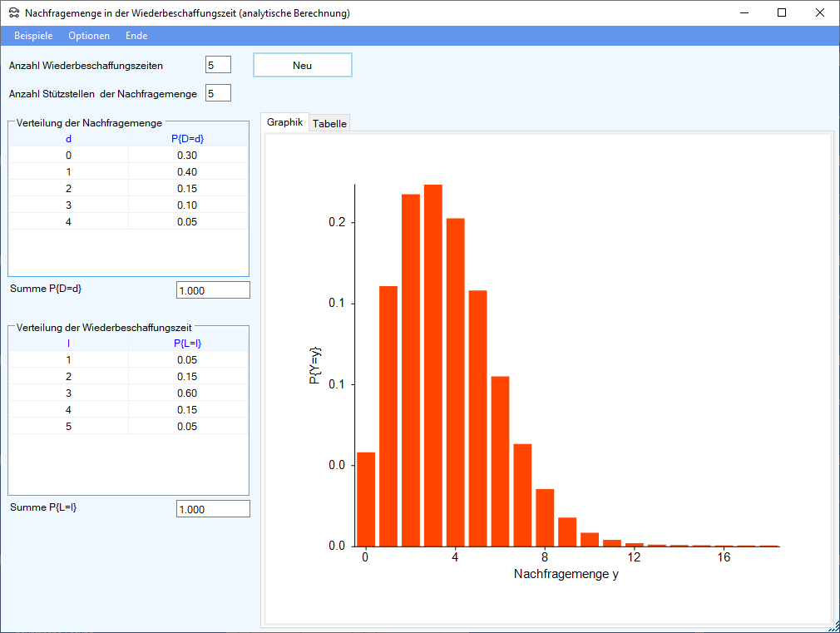This screenshot has height=633, width=840.
Task: Maximize the application window
Action: pos(781,12)
